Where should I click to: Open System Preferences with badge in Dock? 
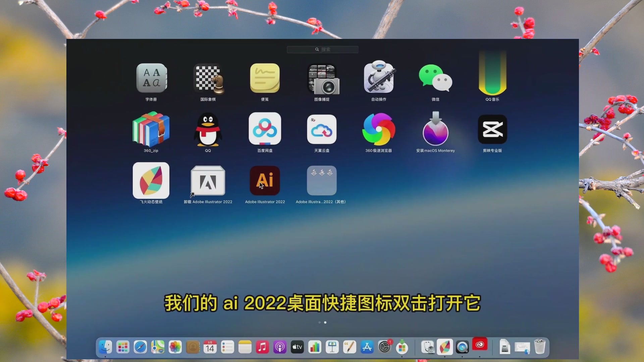[384, 347]
